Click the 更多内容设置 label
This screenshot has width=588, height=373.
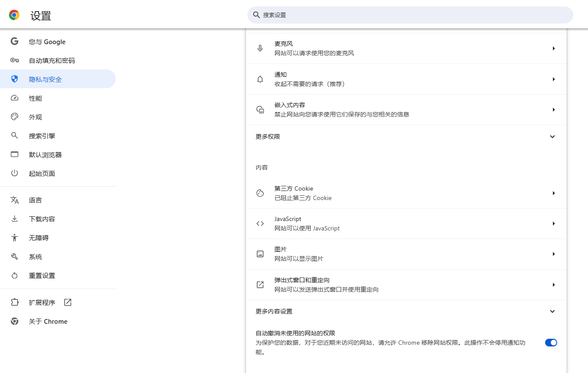coord(274,311)
